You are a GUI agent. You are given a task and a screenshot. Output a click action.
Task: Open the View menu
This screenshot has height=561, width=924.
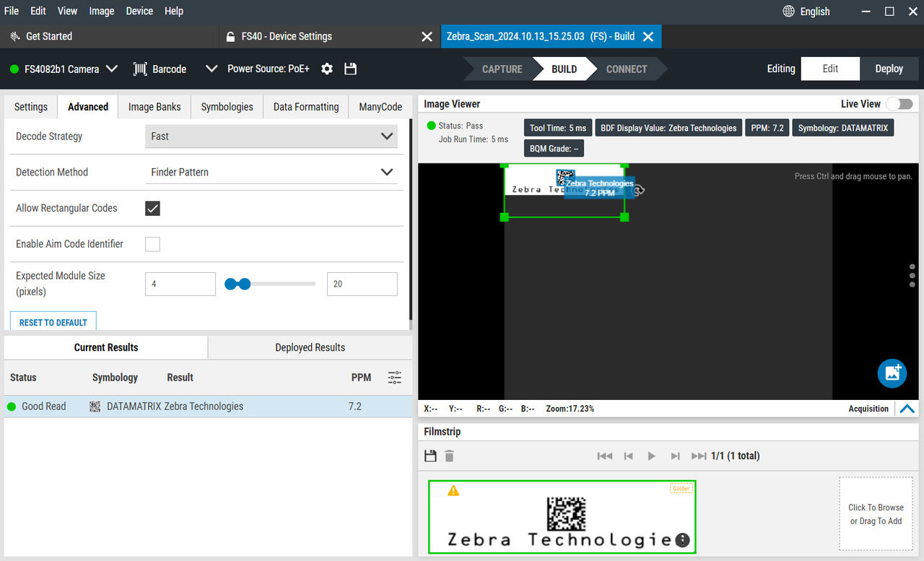(x=67, y=11)
